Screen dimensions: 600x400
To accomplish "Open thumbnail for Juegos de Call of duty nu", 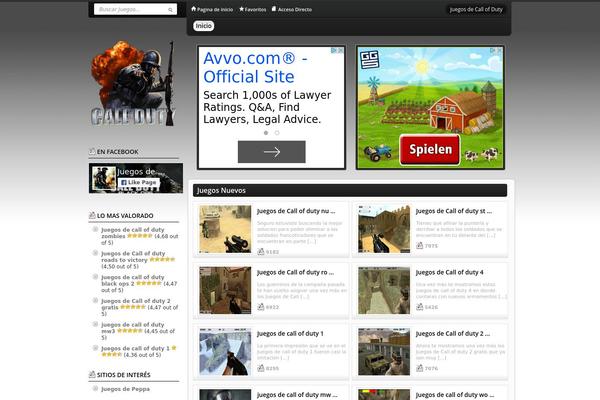I will tap(225, 229).
